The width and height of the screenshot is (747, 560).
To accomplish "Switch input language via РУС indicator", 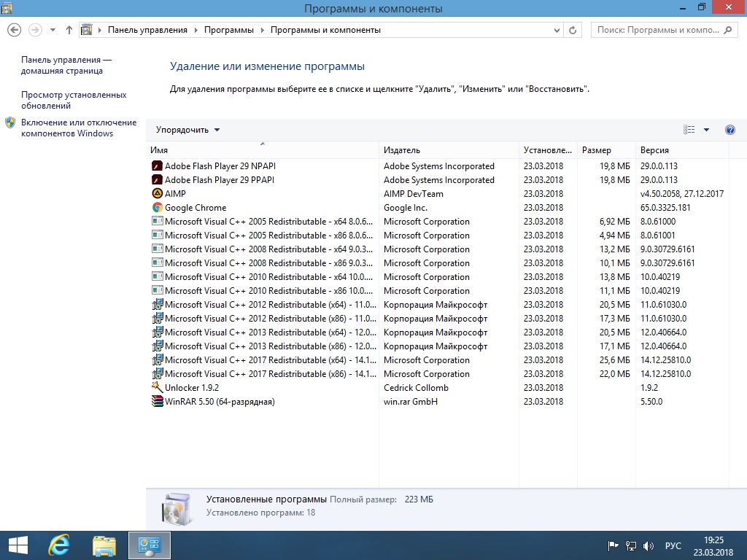I will [673, 545].
